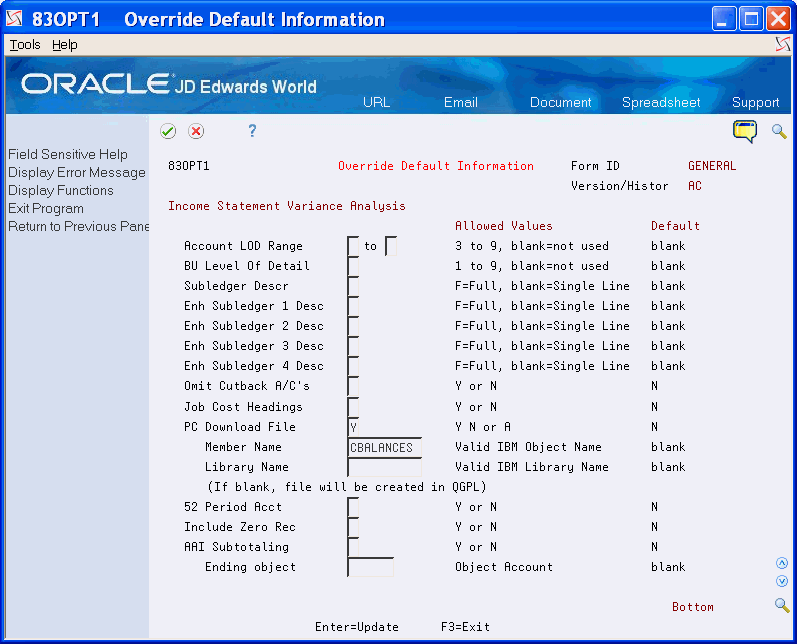Close the Override Default Information window

(x=779, y=19)
